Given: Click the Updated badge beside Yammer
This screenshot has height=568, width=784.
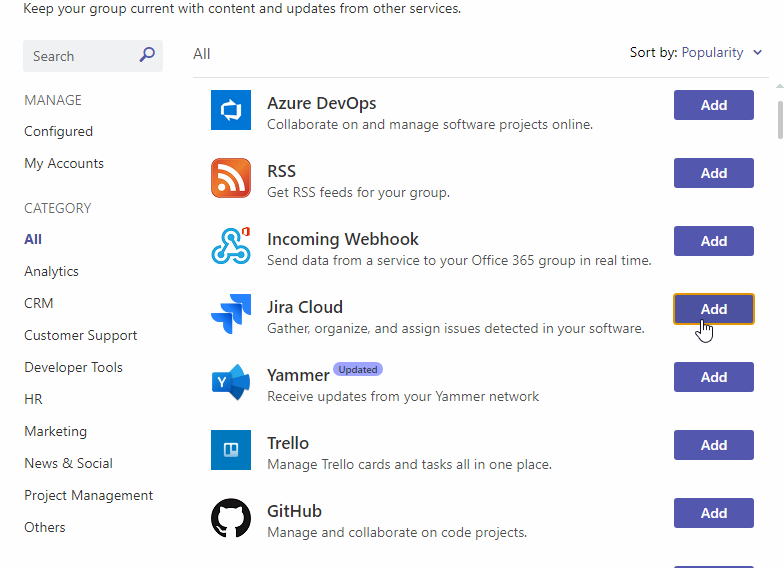Looking at the screenshot, I should click(x=358, y=370).
